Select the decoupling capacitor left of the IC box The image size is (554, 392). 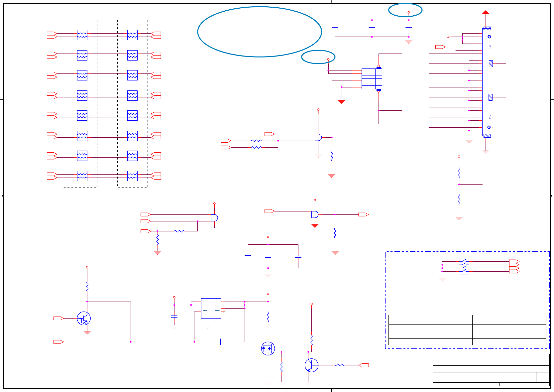click(x=174, y=317)
